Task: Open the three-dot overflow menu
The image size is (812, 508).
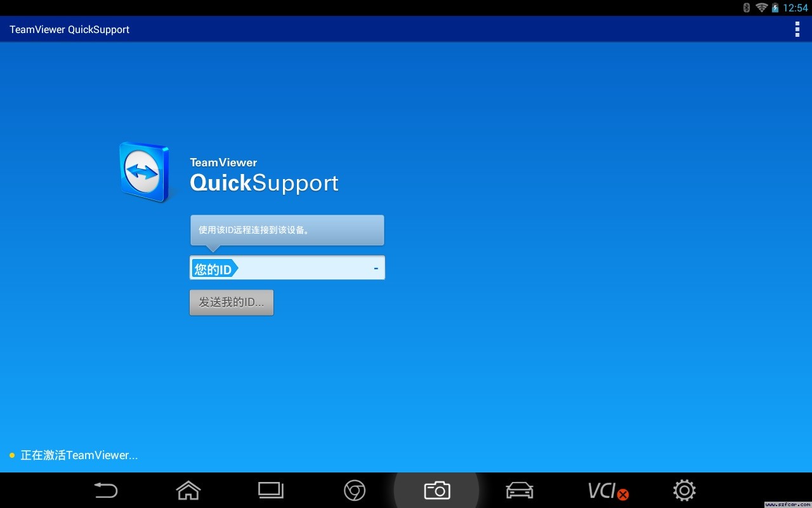Action: [x=797, y=29]
